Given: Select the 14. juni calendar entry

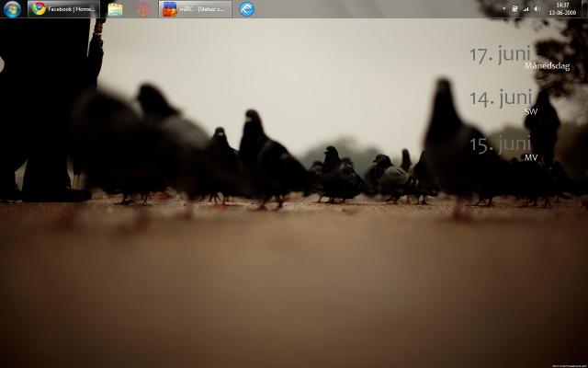Looking at the screenshot, I should (x=501, y=98).
